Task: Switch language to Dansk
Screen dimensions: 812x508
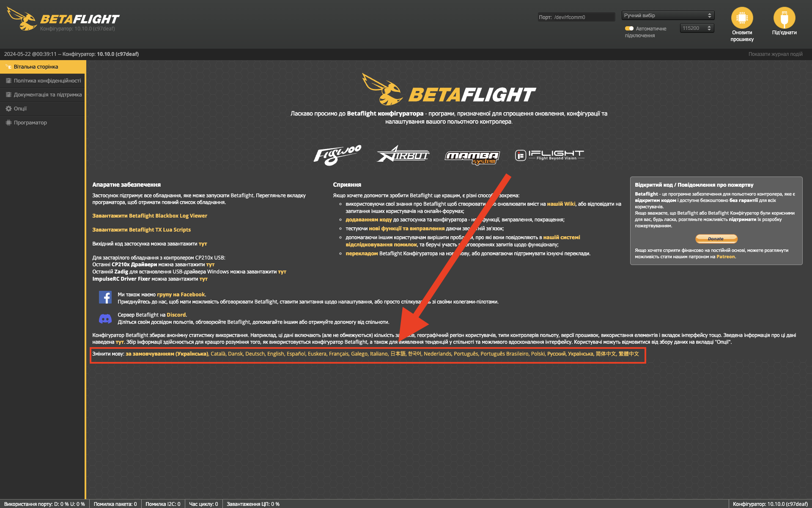Action: (235, 354)
